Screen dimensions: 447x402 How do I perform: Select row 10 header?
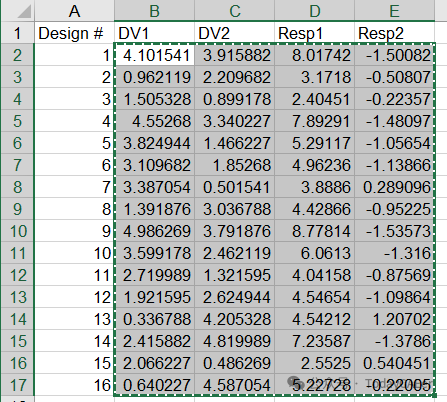17,231
